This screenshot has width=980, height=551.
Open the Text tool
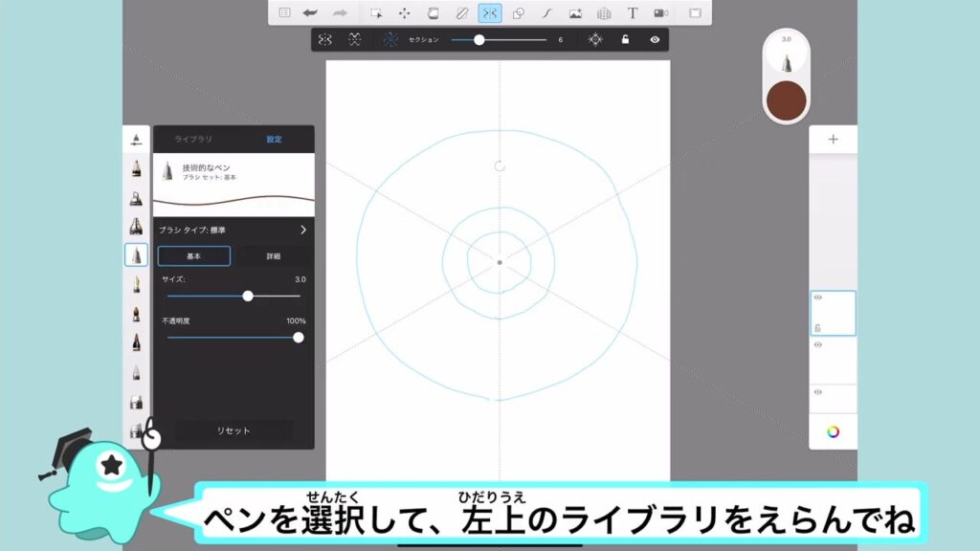tap(632, 13)
